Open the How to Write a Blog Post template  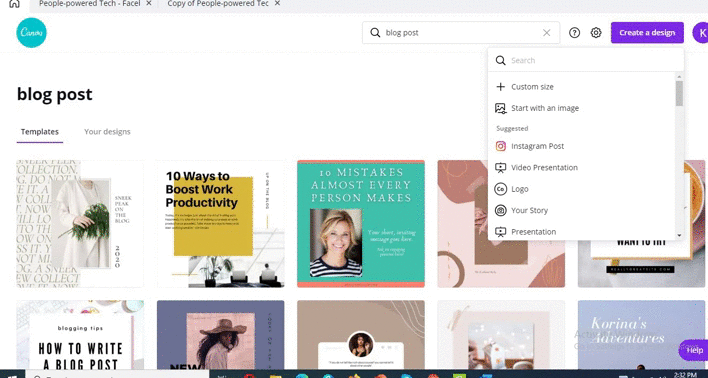click(x=80, y=335)
